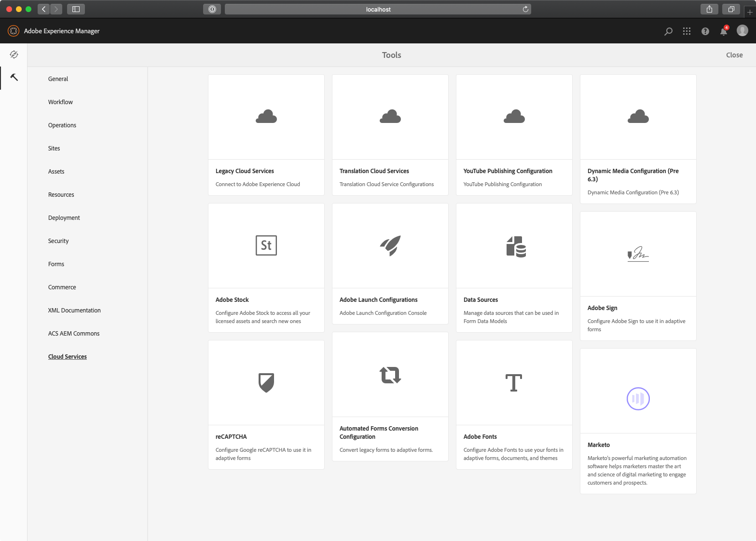Open the Translation Cloud Services title link
Screen dimensions: 756x541
(374, 171)
